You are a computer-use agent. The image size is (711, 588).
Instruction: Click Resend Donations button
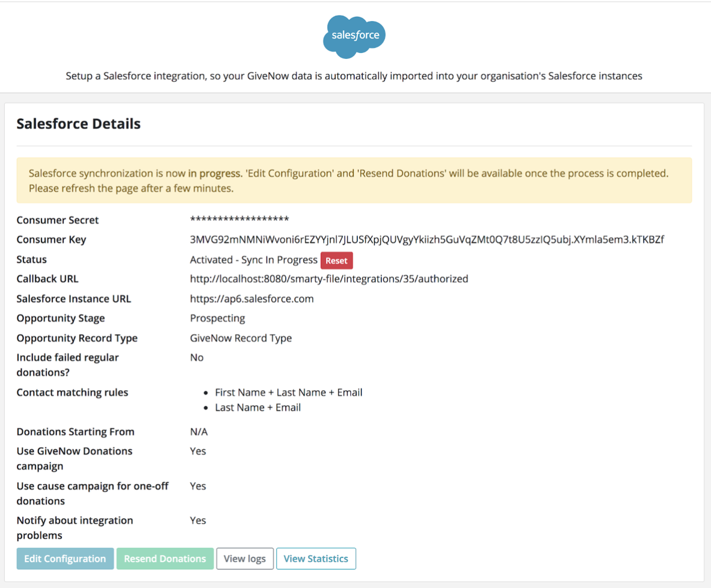(165, 559)
